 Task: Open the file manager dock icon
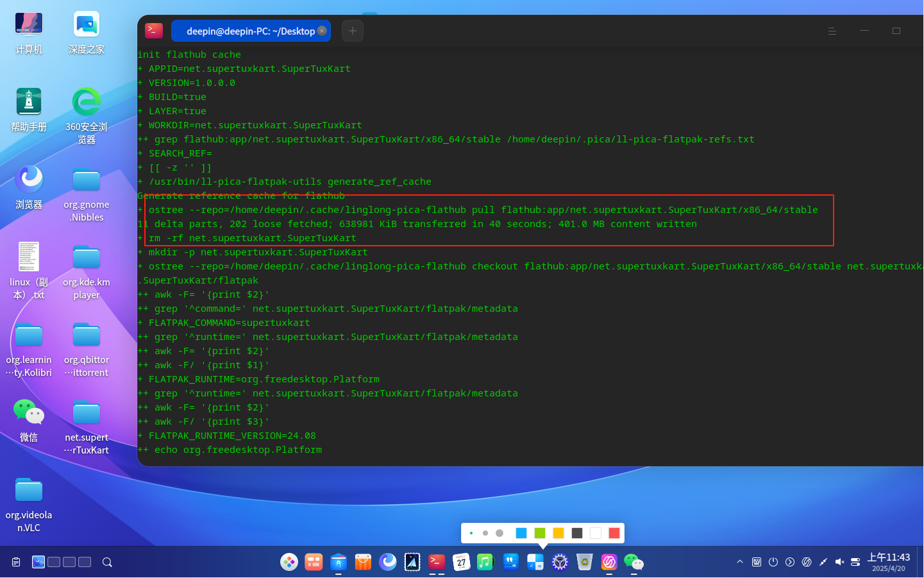339,562
